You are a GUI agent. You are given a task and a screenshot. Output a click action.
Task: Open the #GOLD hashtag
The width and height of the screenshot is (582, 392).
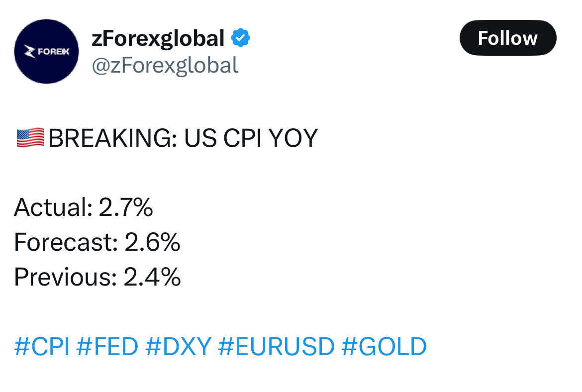coord(384,346)
